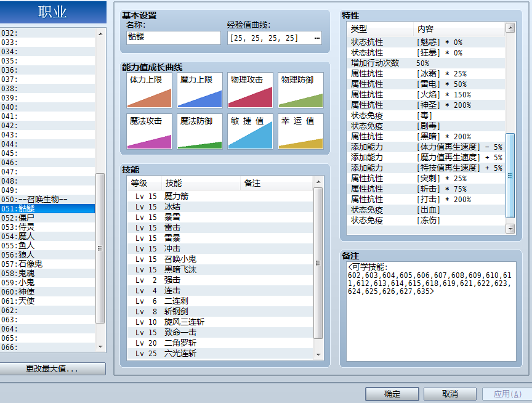The width and height of the screenshot is (532, 403).
Task: Click the traits list scrollbar thumb
Action: click(x=510, y=176)
